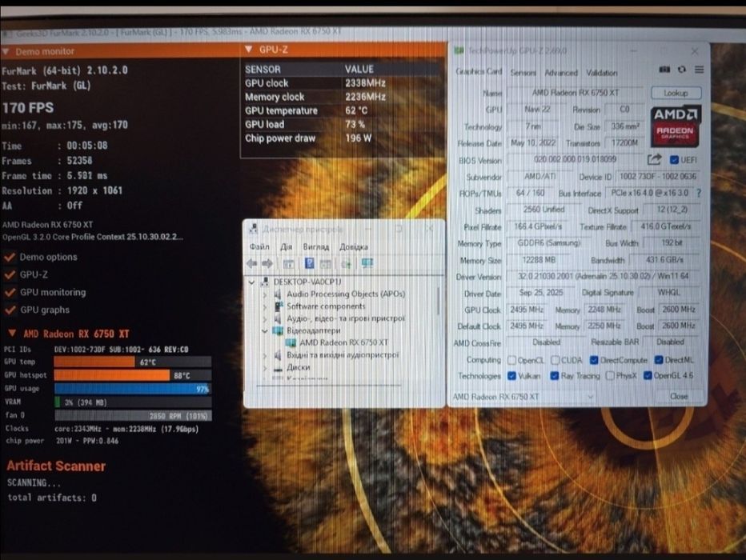Collapse the DESKTOP-VA0CP1J tree node
The height and width of the screenshot is (560, 746).
[251, 282]
